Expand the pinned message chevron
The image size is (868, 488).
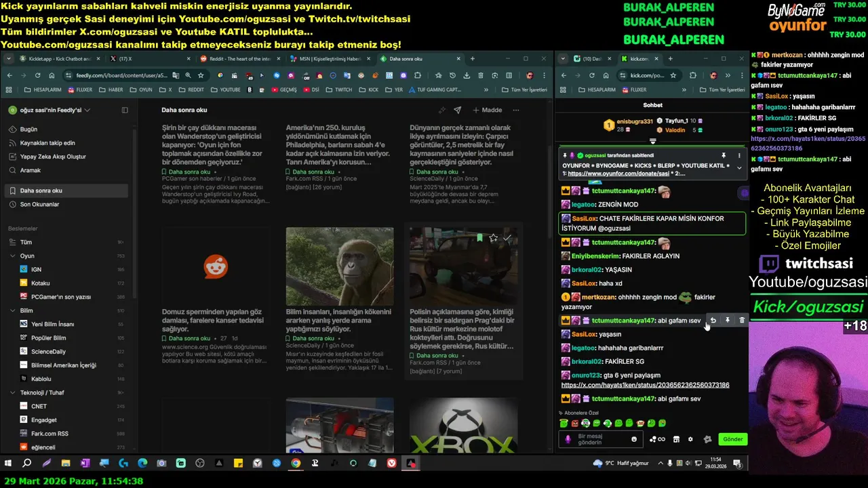point(739,168)
